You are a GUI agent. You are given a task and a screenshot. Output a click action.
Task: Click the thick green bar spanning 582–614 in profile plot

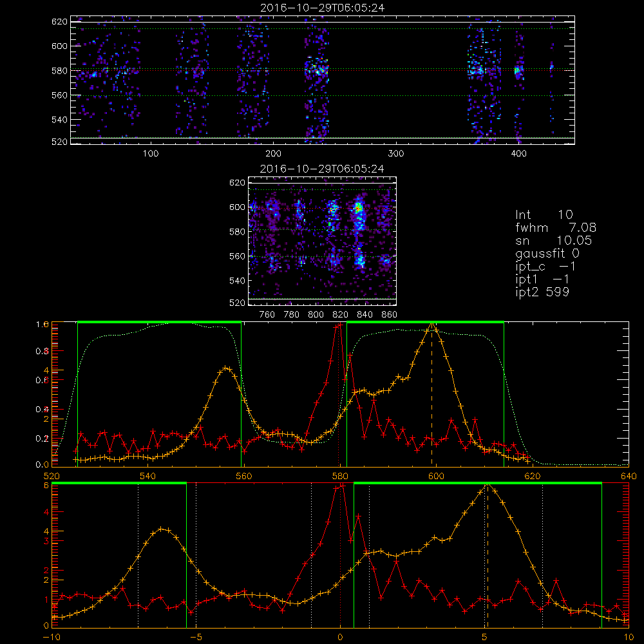[x=426, y=323]
